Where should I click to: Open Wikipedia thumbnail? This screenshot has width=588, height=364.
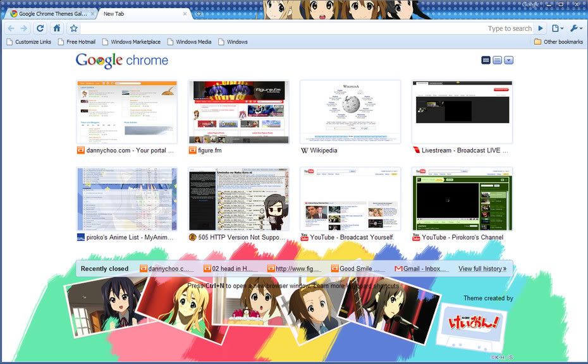(350, 112)
